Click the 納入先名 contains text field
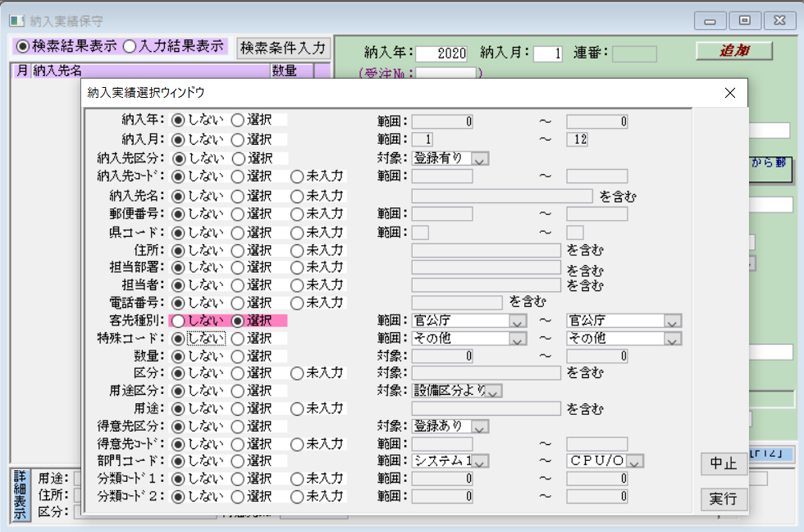The width and height of the screenshot is (804, 532). (x=502, y=196)
